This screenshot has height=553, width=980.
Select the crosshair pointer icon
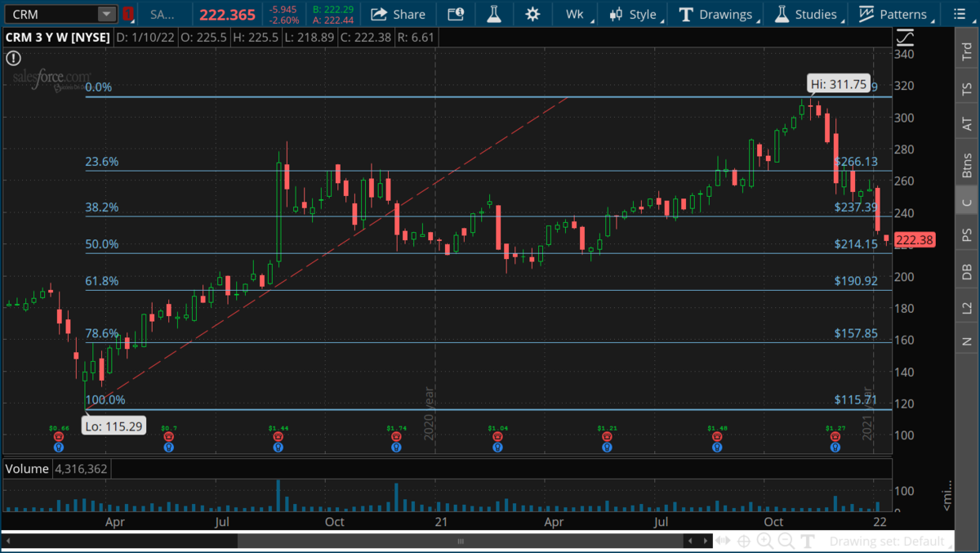(744, 541)
